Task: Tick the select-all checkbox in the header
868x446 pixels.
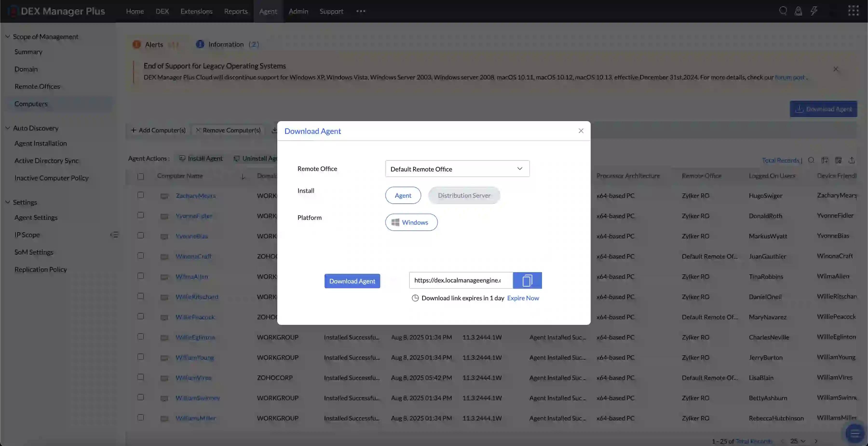Action: 141,176
